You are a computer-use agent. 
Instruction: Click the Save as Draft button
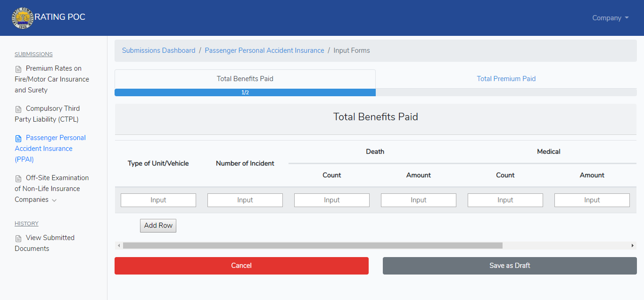click(510, 266)
